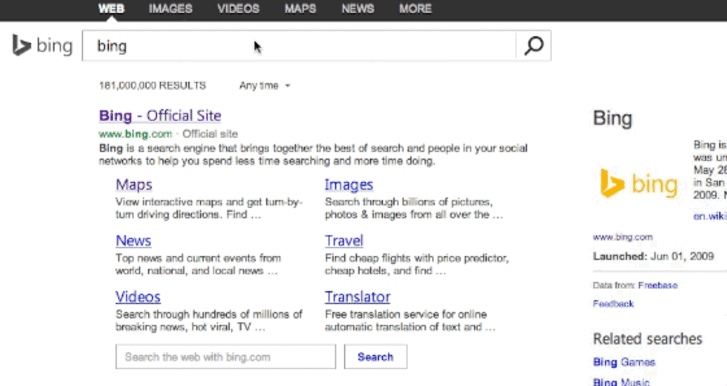The height and width of the screenshot is (386, 727).
Task: Click the Search the web with bing.com field
Action: 226,357
